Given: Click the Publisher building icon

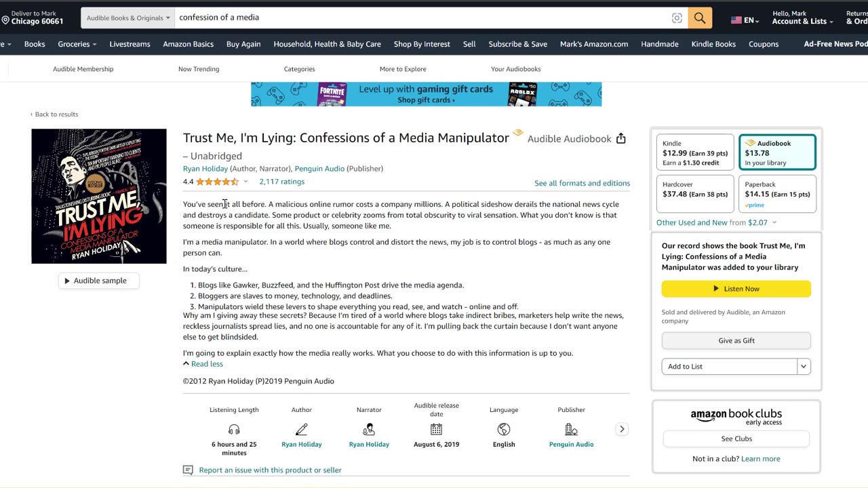Looking at the screenshot, I should pos(571,429).
